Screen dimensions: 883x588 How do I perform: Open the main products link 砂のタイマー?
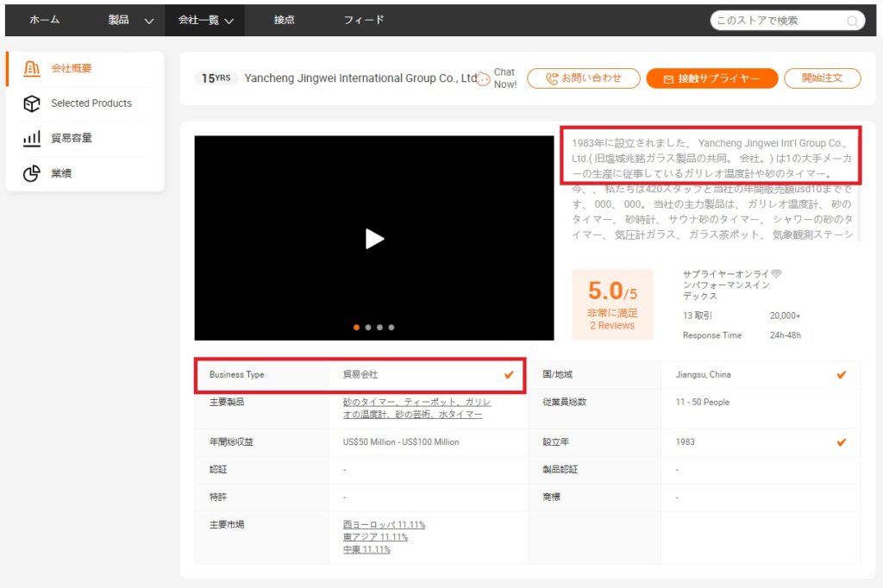[x=371, y=402]
